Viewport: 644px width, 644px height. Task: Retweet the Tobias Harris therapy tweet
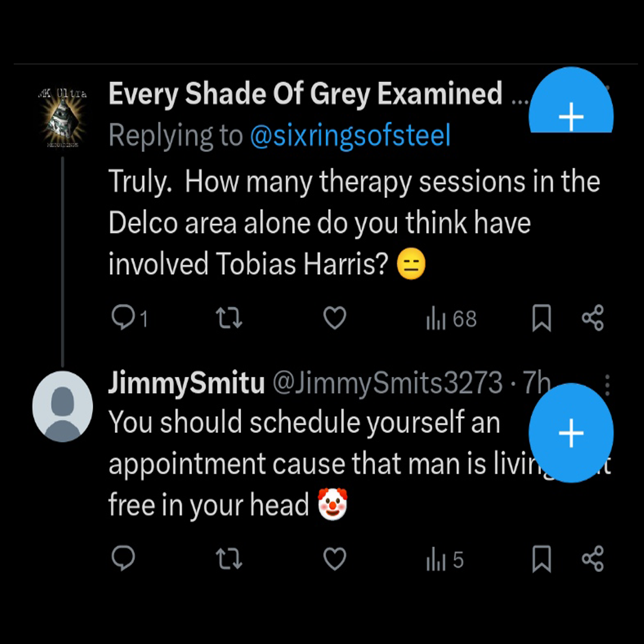coord(228,318)
